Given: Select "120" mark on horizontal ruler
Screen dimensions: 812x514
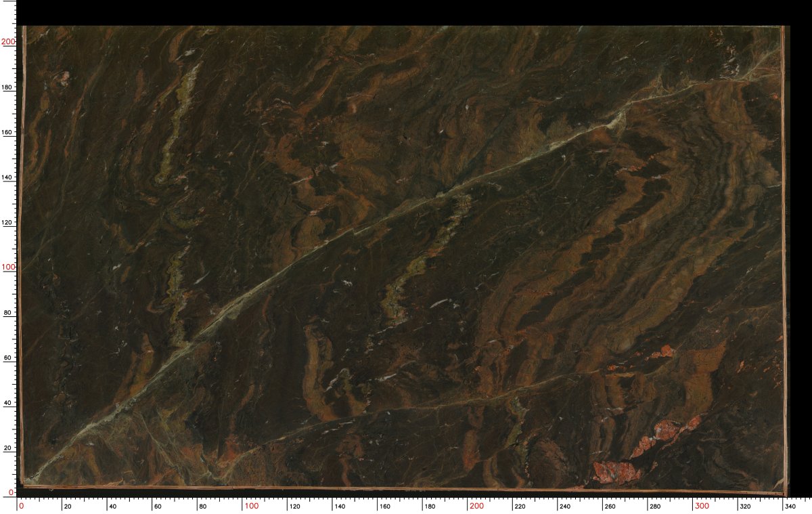Looking at the screenshot, I should point(295,507).
